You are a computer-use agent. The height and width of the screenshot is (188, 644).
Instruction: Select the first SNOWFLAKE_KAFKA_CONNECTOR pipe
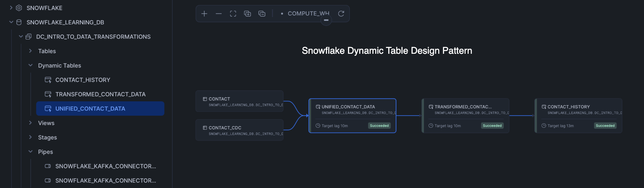tap(106, 166)
